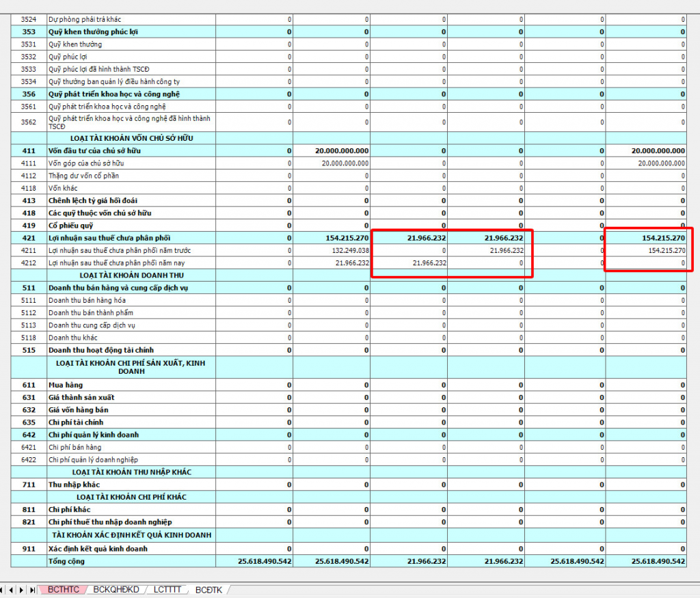This screenshot has width=700, height=598.
Task: Open the BCKQHĐKD sheet tab
Action: point(116,590)
